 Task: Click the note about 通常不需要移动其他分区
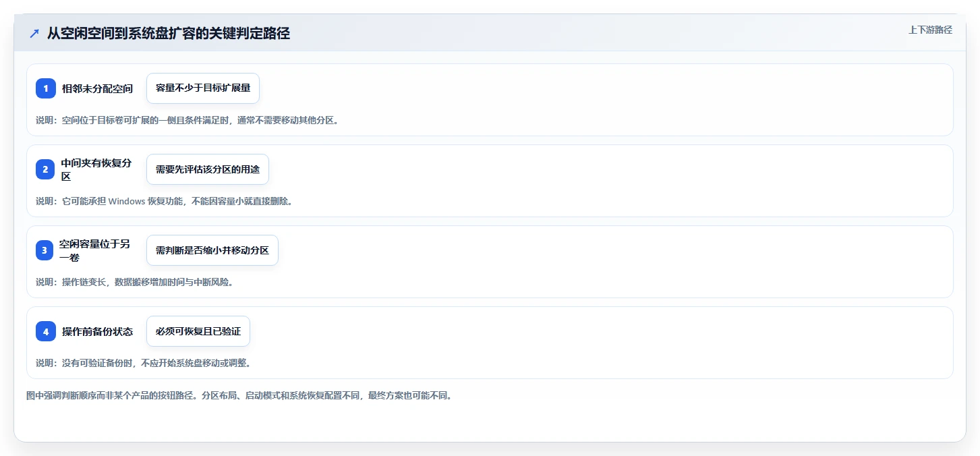187,120
